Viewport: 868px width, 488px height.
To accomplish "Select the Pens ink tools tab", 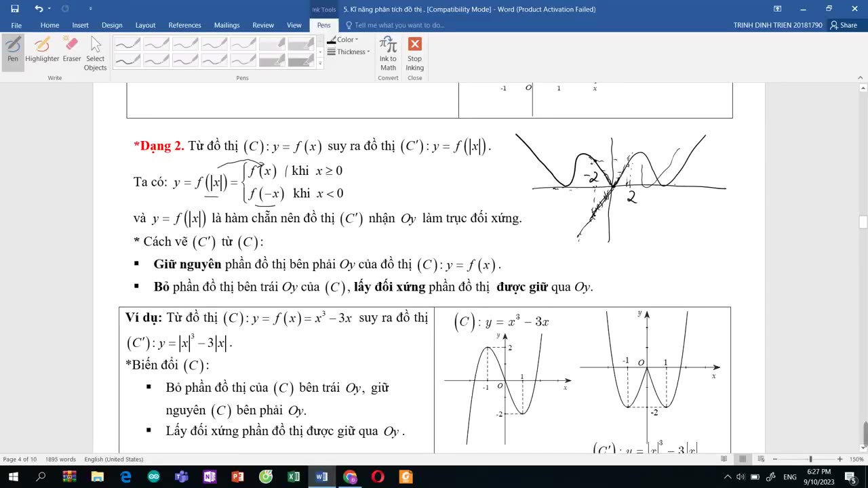I will tap(324, 25).
